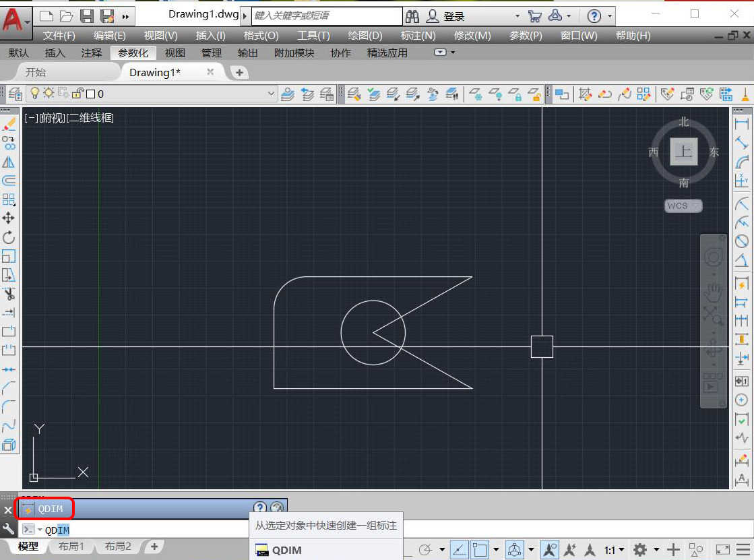Create a new drawing via quick access
This screenshot has width=754, height=560.
tap(46, 16)
